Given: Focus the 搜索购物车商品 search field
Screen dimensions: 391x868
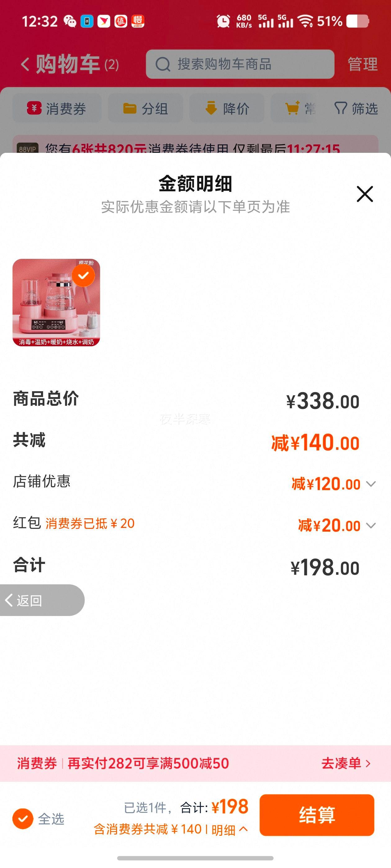Looking at the screenshot, I should (240, 64).
